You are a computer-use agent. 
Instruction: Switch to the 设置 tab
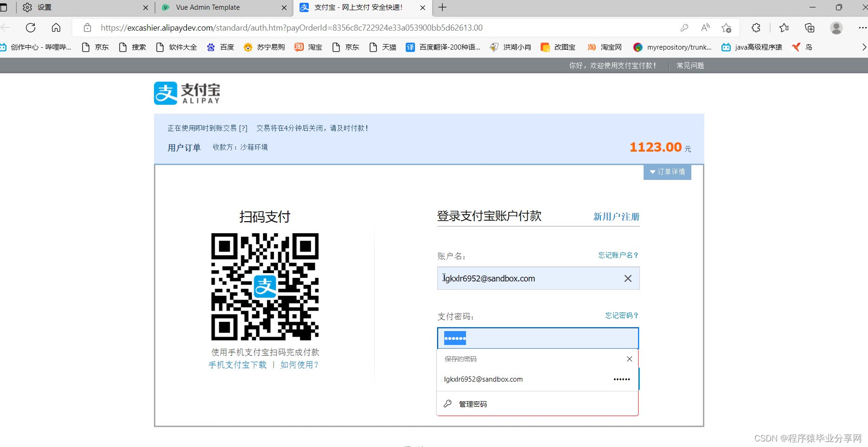tap(84, 7)
